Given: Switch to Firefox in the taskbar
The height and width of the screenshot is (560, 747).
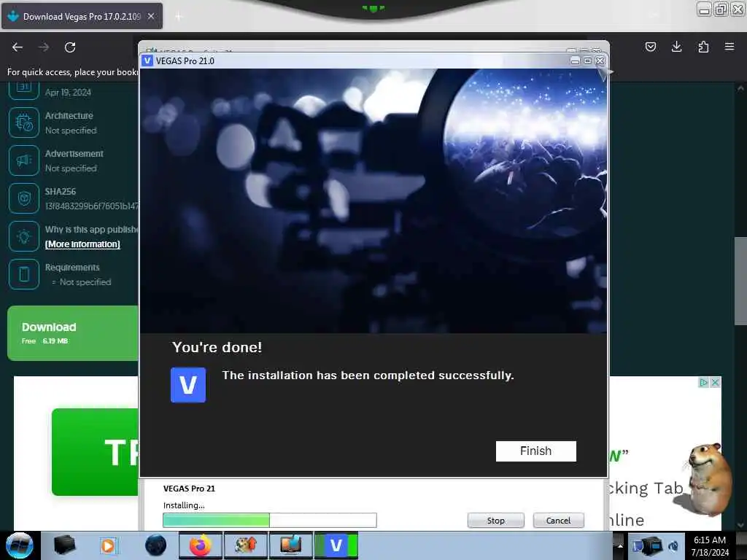Looking at the screenshot, I should click(x=201, y=545).
